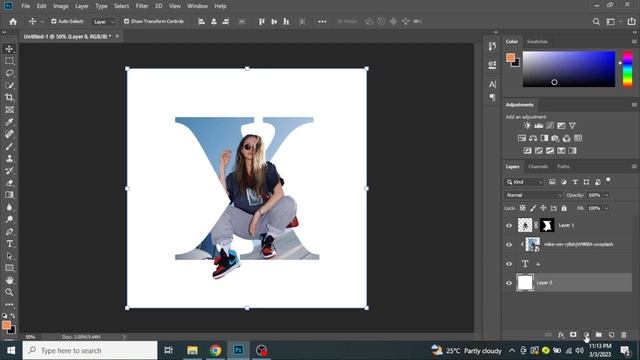Toggle the layer filter switch
This screenshot has width=640, height=360.
[x=608, y=180]
